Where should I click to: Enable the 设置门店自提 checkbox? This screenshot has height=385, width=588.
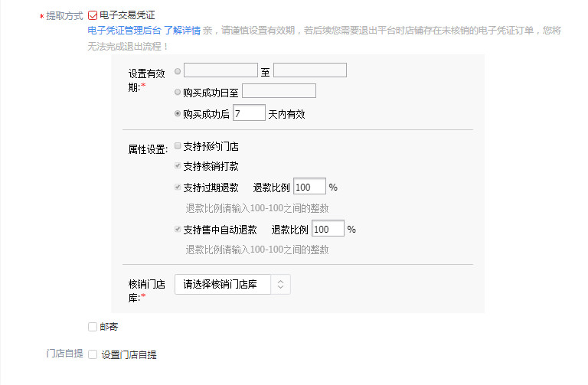(93, 354)
